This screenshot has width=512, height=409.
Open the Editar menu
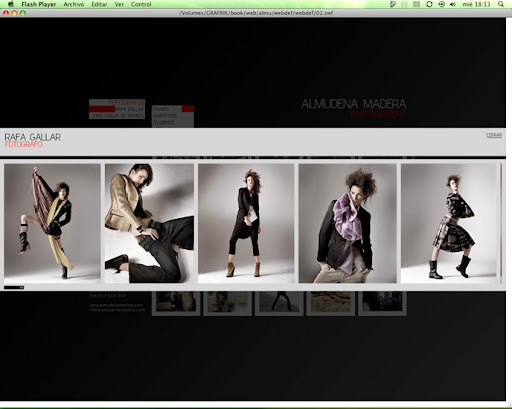(99, 4)
